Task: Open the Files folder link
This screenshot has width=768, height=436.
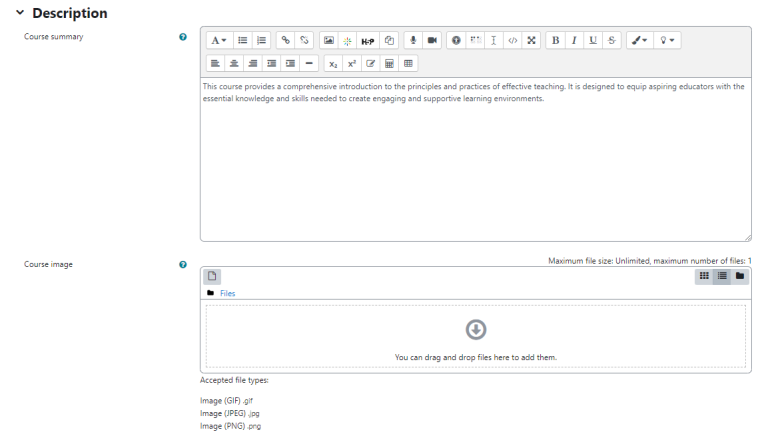Action: click(x=227, y=293)
